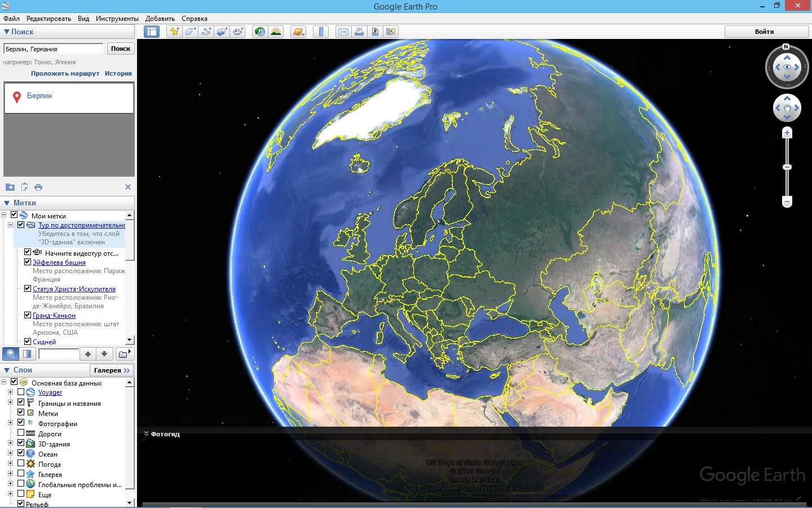Open the История search link

coord(118,73)
